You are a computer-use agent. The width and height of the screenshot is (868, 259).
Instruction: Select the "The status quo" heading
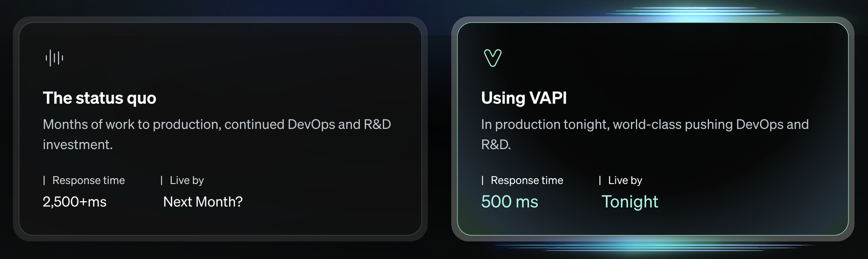click(99, 98)
